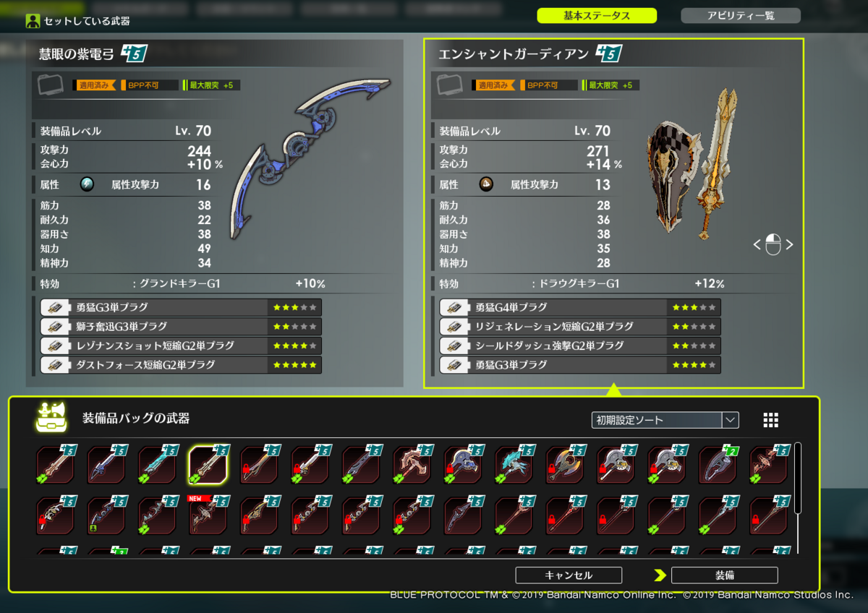This screenshot has width=868, height=613.
Task: Click the attribute attack value 16
Action: [x=203, y=185]
